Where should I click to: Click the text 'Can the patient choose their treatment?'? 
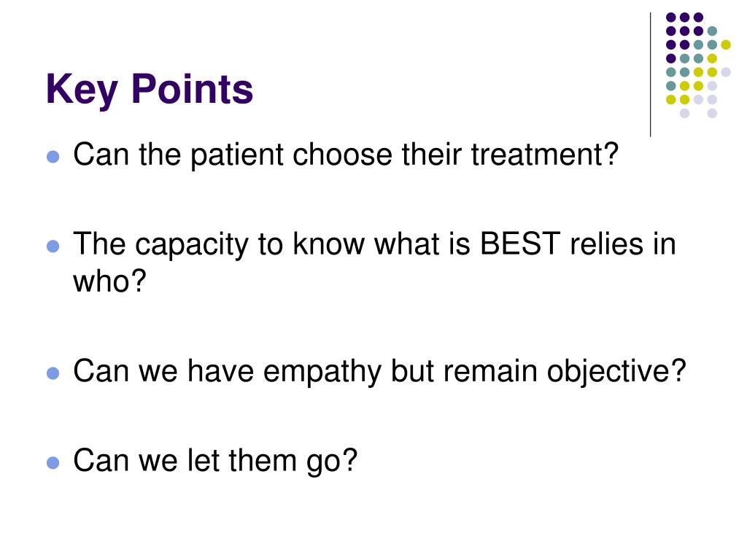point(346,155)
